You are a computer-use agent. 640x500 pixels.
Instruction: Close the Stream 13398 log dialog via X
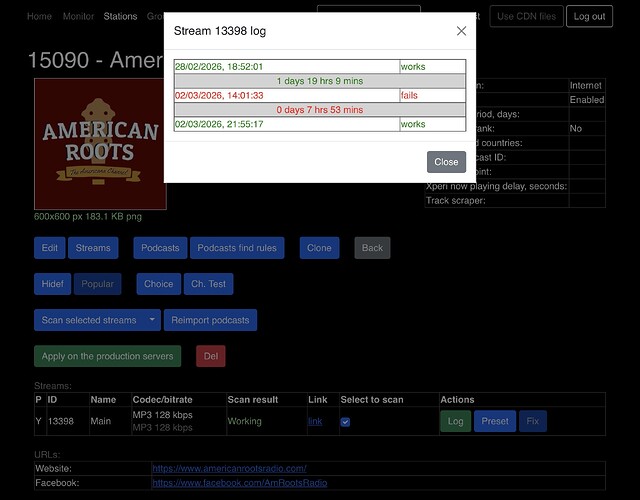click(461, 31)
